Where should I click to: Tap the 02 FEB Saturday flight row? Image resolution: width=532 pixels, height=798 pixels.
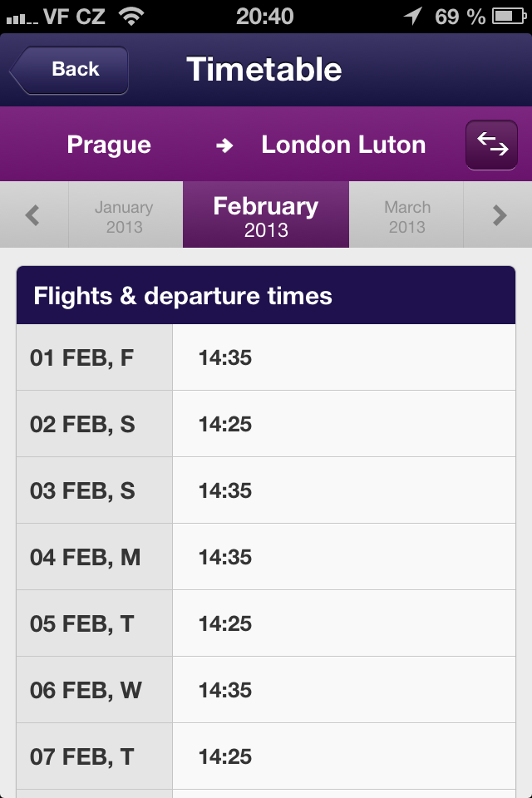(x=266, y=423)
